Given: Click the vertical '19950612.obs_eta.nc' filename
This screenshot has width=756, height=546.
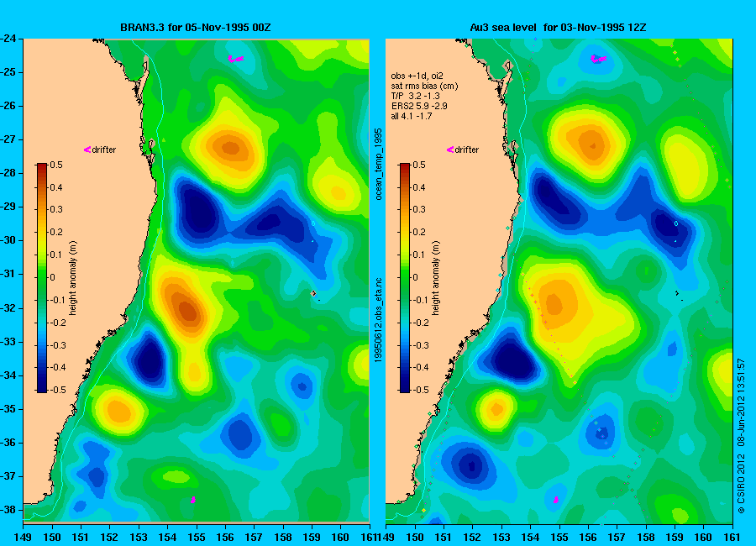Looking at the screenshot, I should (379, 320).
